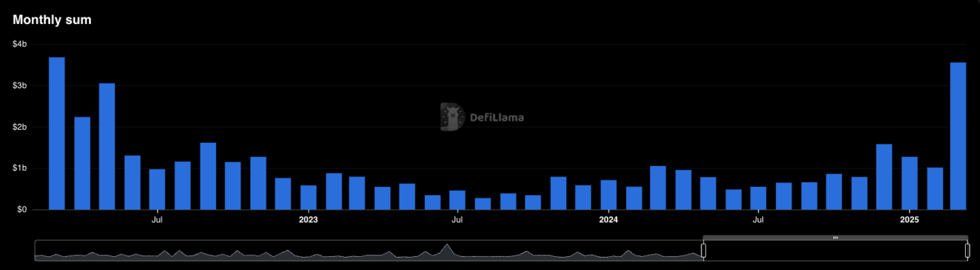The image size is (980, 270).
Task: Select the December 2024 bar
Action: coord(884,177)
